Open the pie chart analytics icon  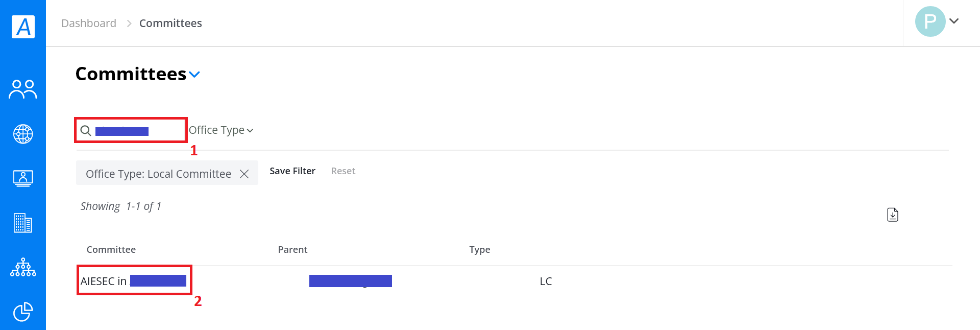click(x=23, y=312)
